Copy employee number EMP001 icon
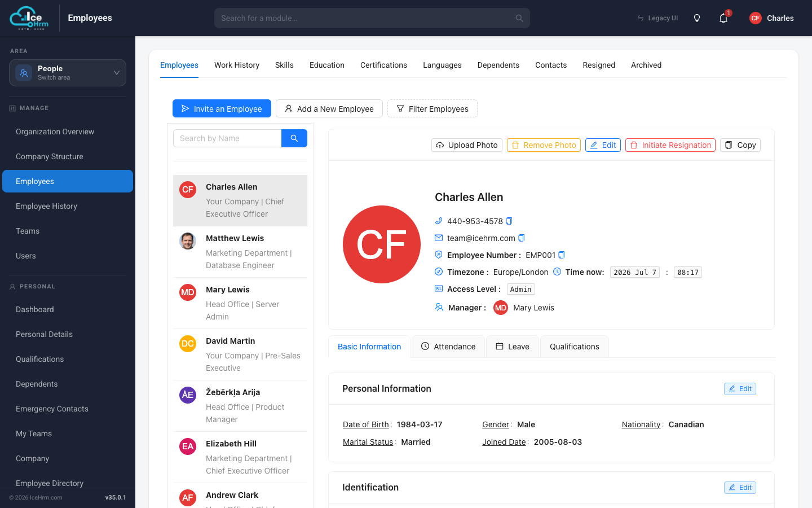812x508 pixels. coord(562,255)
